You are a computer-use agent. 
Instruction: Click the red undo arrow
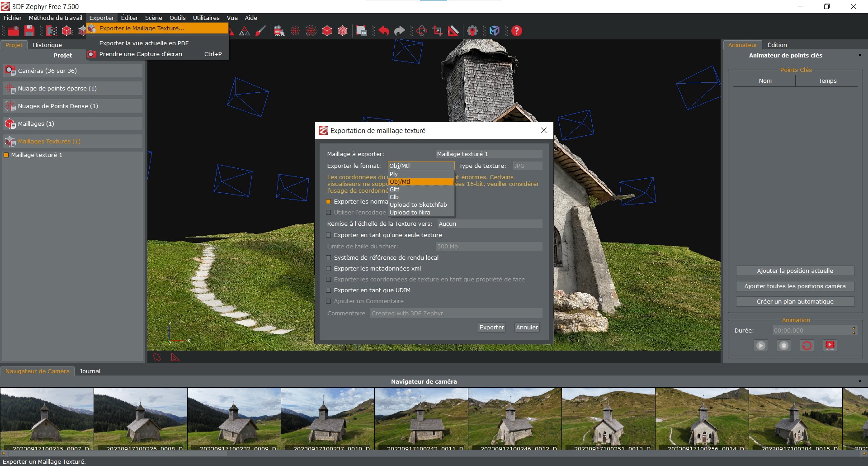point(384,31)
